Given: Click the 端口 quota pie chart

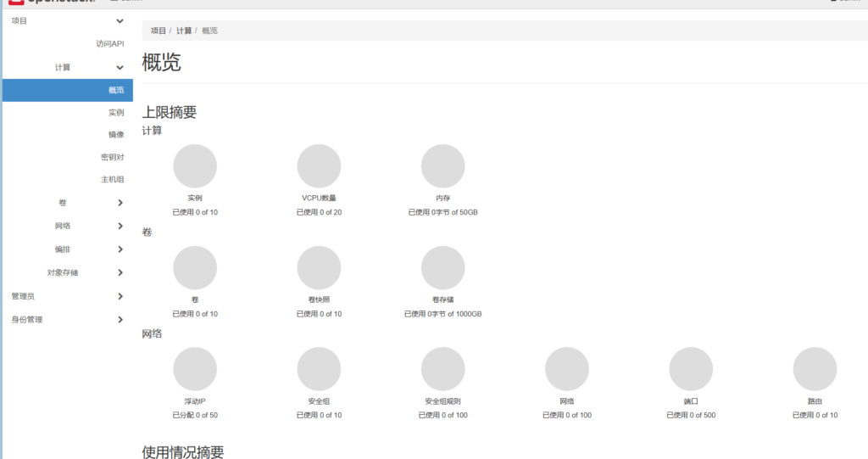Looking at the screenshot, I should pos(691,369).
